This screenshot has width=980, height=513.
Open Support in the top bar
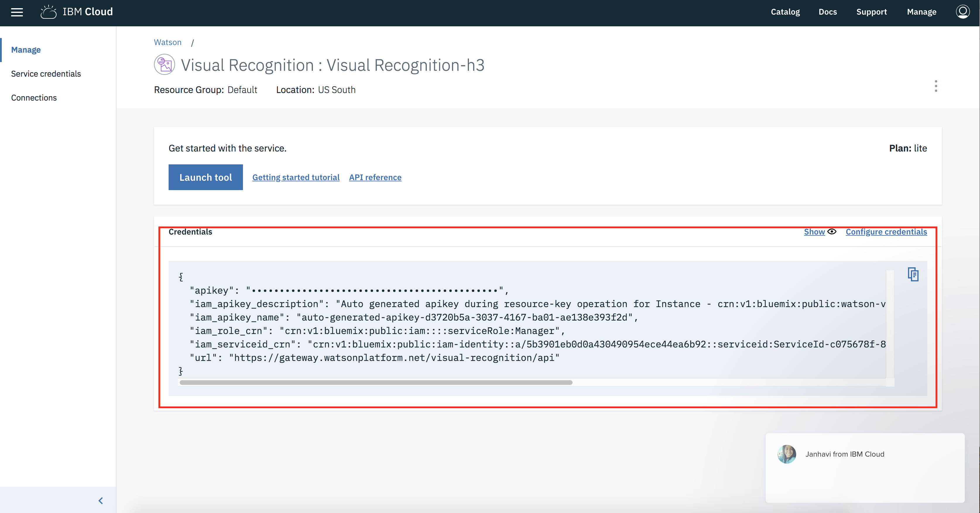[x=871, y=12]
